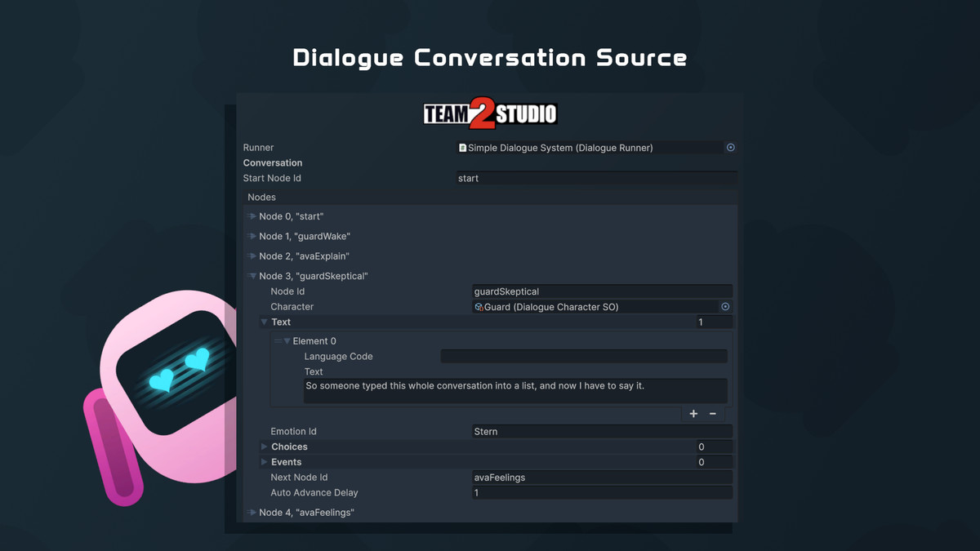The height and width of the screenshot is (551, 980).
Task: Click the Auto Advance Delay label
Action: coord(314,493)
